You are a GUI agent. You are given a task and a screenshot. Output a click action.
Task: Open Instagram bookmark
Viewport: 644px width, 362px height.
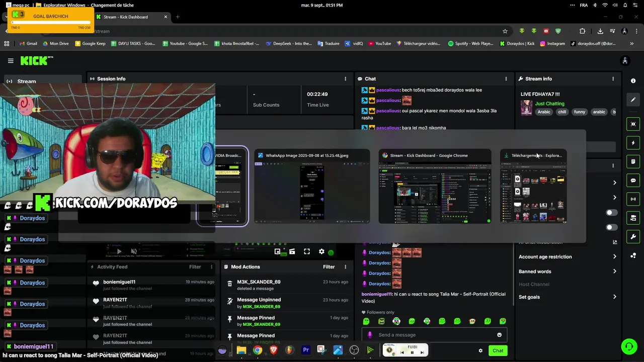click(552, 44)
